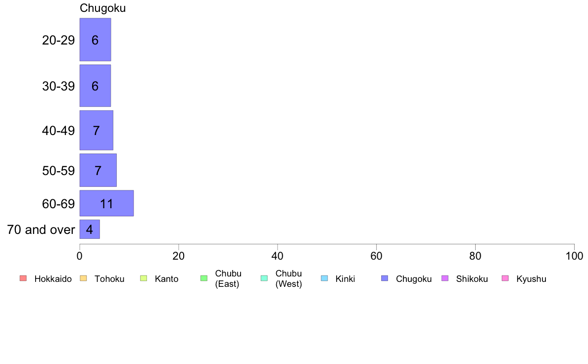
Task: Select the 60-69 bar showing 11
Action: point(106,203)
